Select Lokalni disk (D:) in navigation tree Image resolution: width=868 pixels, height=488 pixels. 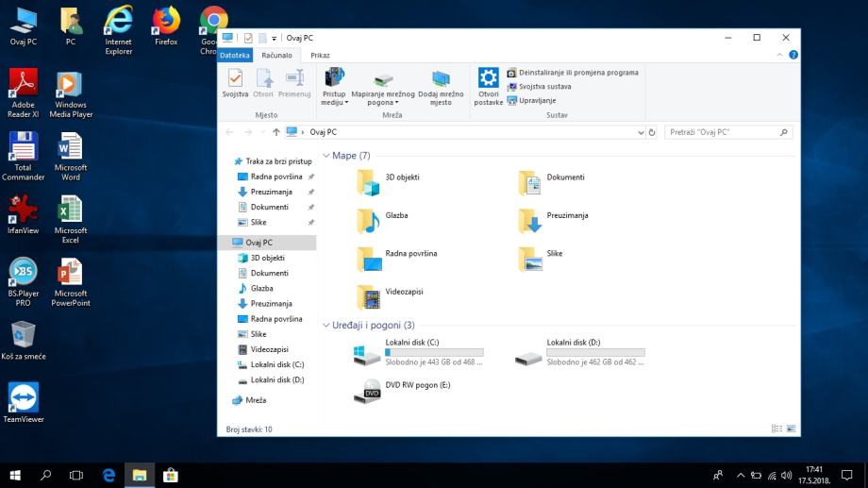(272, 380)
